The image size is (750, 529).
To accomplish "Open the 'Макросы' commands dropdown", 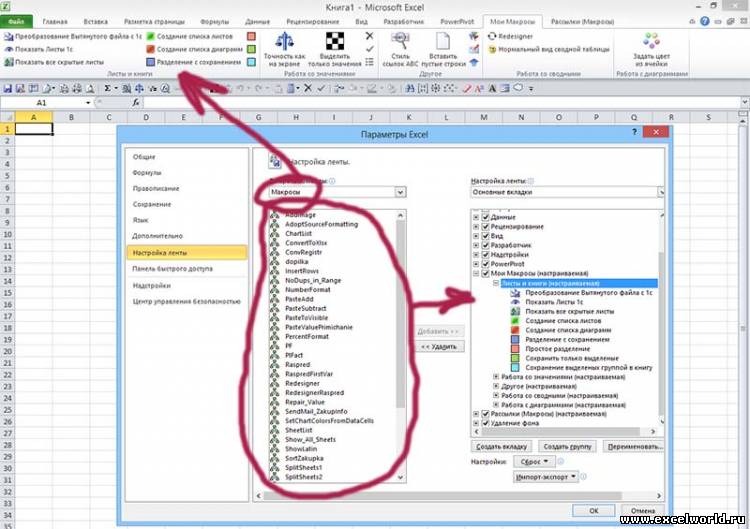I will pyautogui.click(x=400, y=192).
